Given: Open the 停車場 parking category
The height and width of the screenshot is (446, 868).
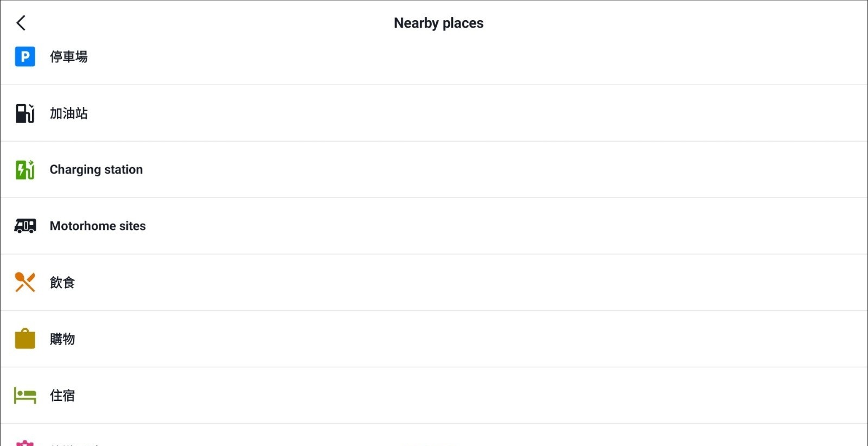Looking at the screenshot, I should [x=69, y=56].
